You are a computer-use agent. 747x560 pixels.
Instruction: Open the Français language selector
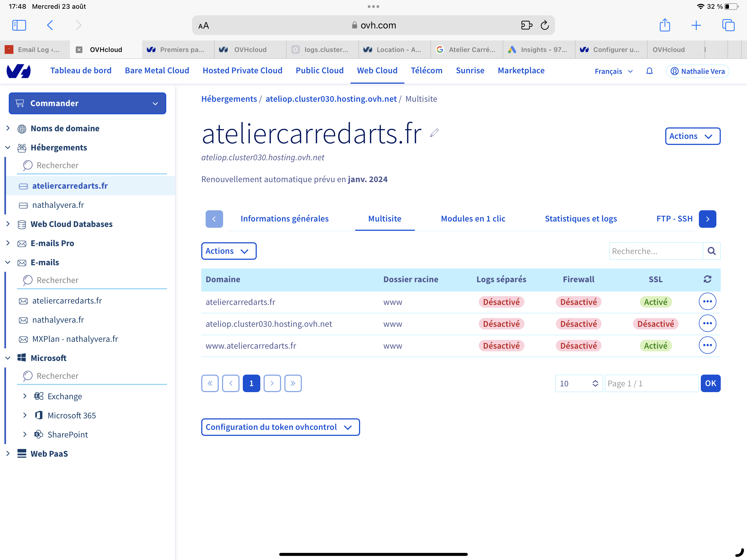pos(613,71)
